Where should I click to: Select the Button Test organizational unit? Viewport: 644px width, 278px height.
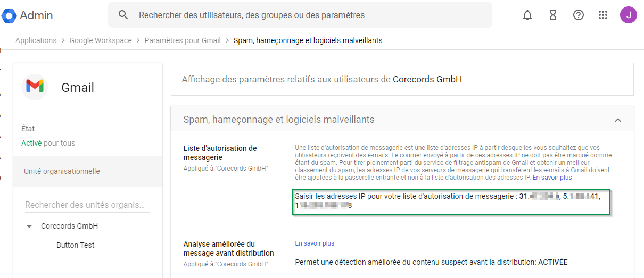[x=75, y=245]
